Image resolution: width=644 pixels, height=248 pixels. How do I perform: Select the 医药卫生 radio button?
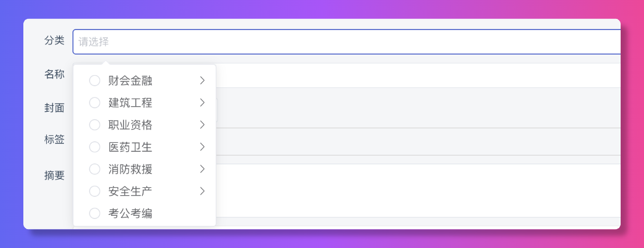(x=95, y=147)
